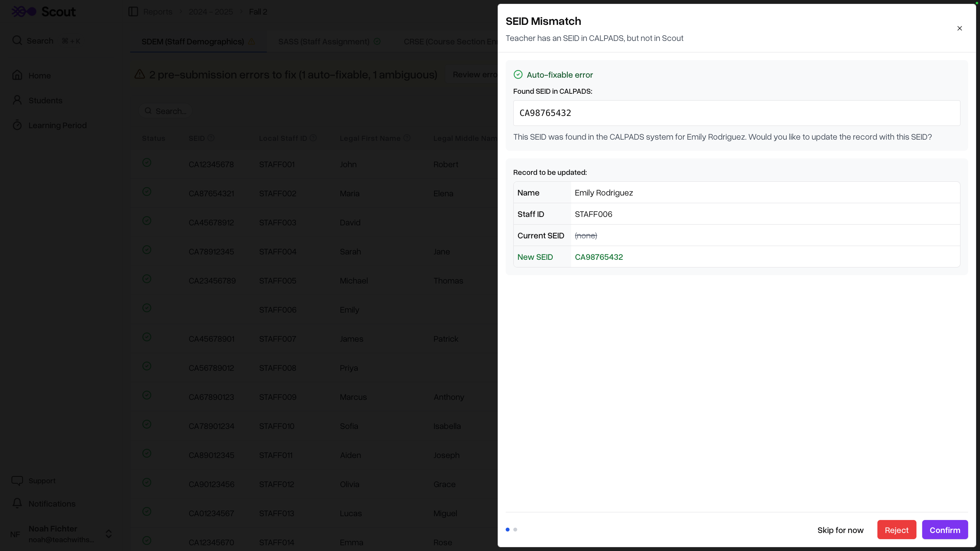Open Students in the sidebar
980x551 pixels.
point(45,100)
